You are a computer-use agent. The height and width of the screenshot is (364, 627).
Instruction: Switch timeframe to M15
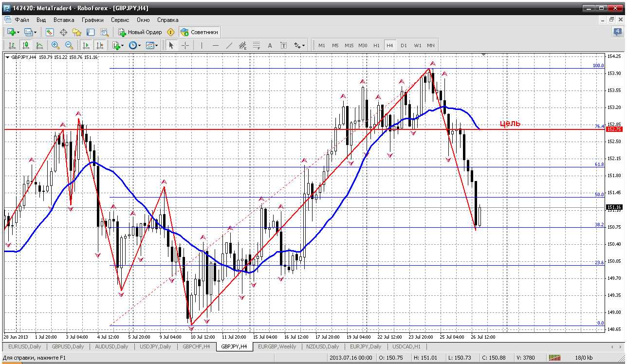point(349,45)
